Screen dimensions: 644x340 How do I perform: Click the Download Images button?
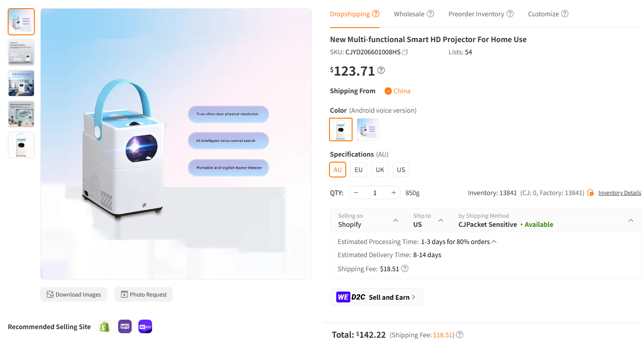pyautogui.click(x=74, y=294)
